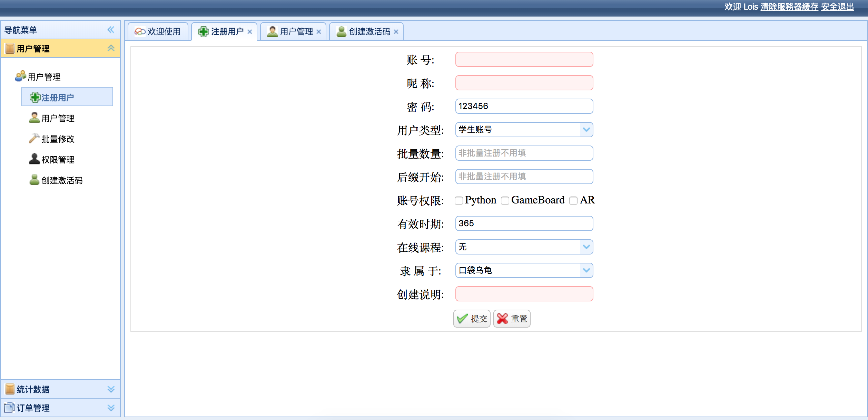Switch to the 欢迎使用 tab
Screen dimensions: 868x420
point(164,32)
